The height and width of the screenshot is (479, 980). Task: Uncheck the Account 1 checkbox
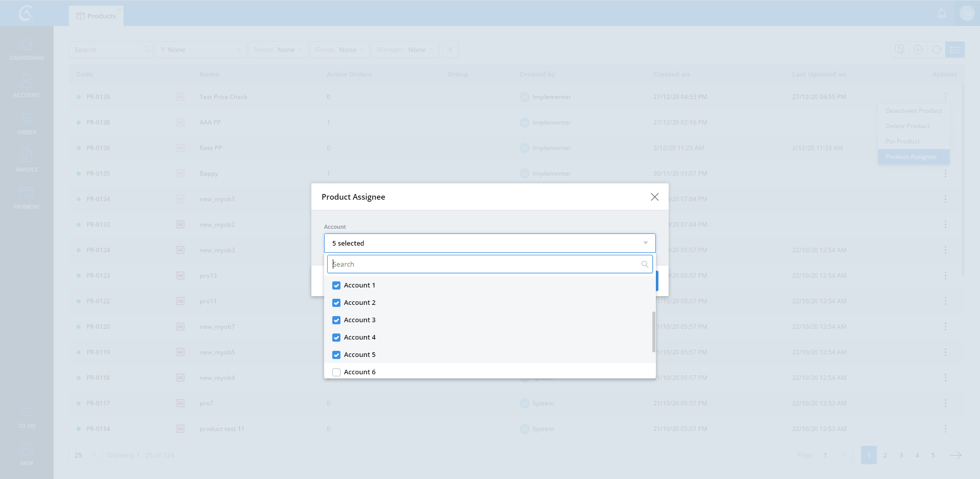pyautogui.click(x=336, y=285)
